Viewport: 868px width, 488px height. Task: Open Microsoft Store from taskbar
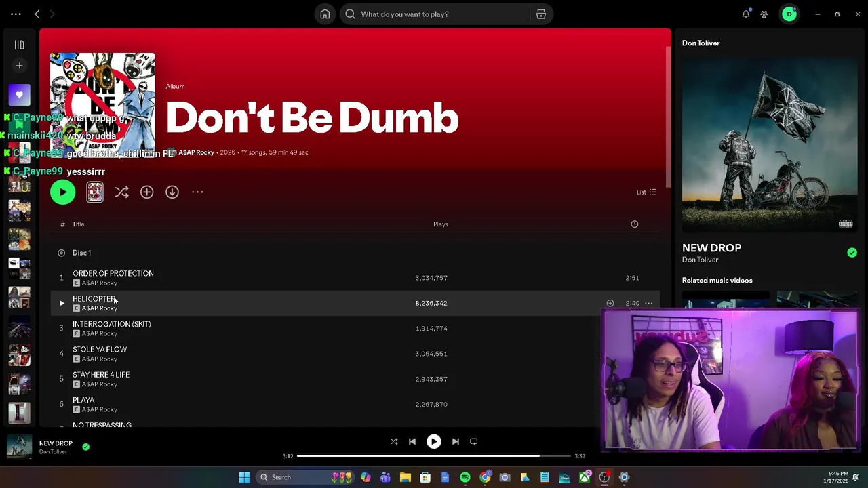point(425,477)
